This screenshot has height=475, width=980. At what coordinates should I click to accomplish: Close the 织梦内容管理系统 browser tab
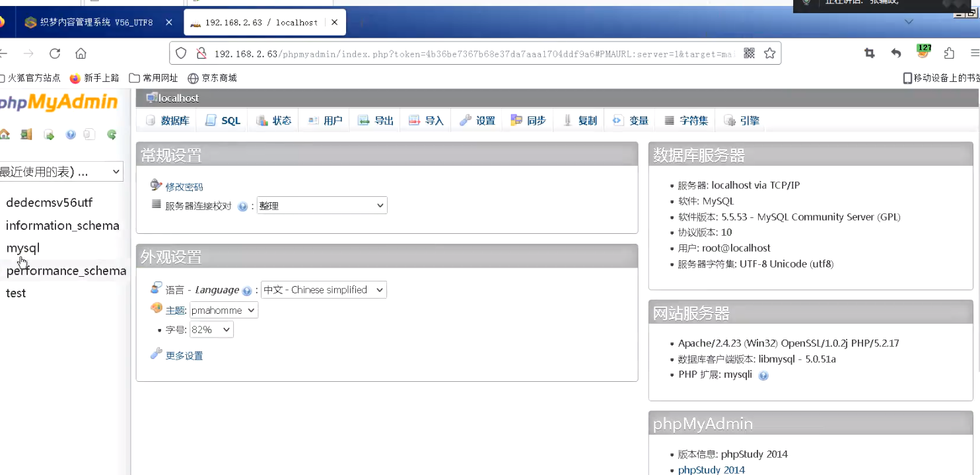point(169,22)
